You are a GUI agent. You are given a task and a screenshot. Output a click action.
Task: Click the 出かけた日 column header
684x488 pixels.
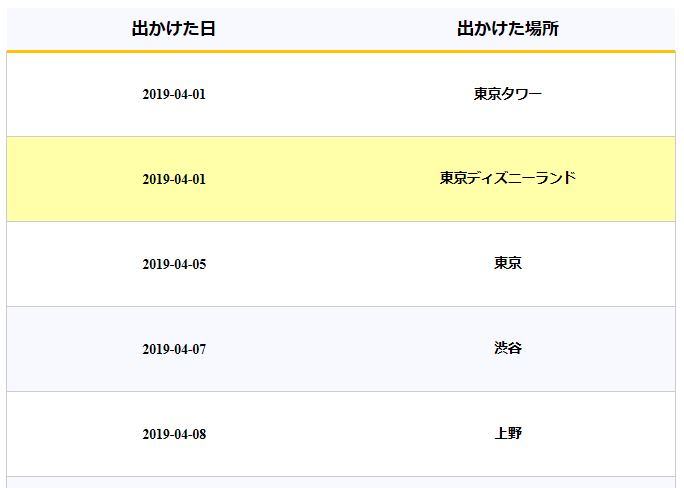pyautogui.click(x=174, y=29)
